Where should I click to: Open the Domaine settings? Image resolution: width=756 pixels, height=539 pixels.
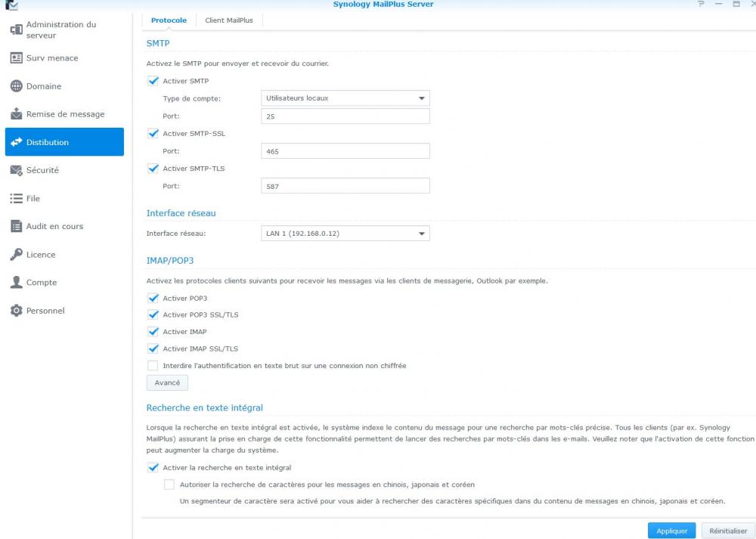64,86
